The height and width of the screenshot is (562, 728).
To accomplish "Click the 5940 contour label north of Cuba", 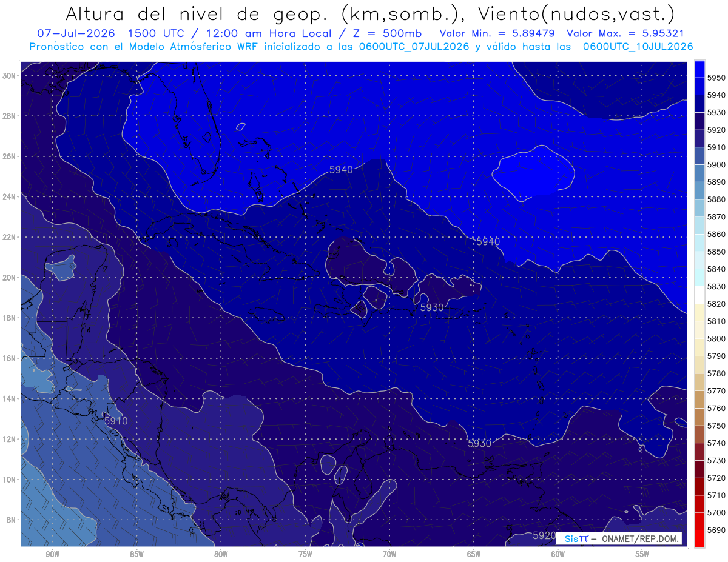I will tap(341, 170).
